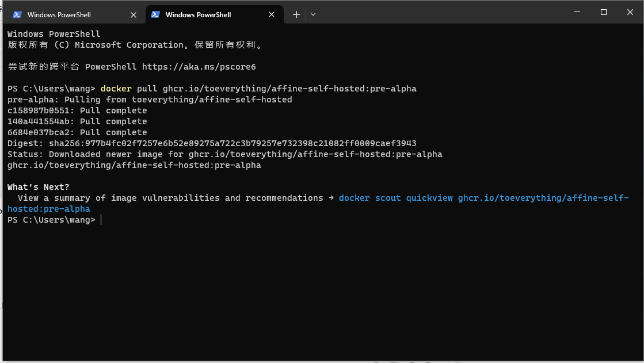Click PowerShell icon on the first tab

tap(17, 15)
